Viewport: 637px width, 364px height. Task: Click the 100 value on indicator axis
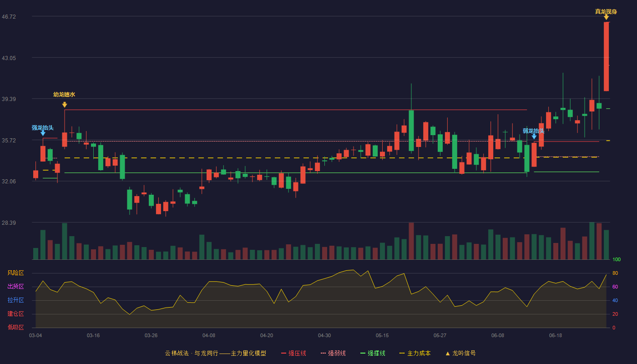click(617, 260)
